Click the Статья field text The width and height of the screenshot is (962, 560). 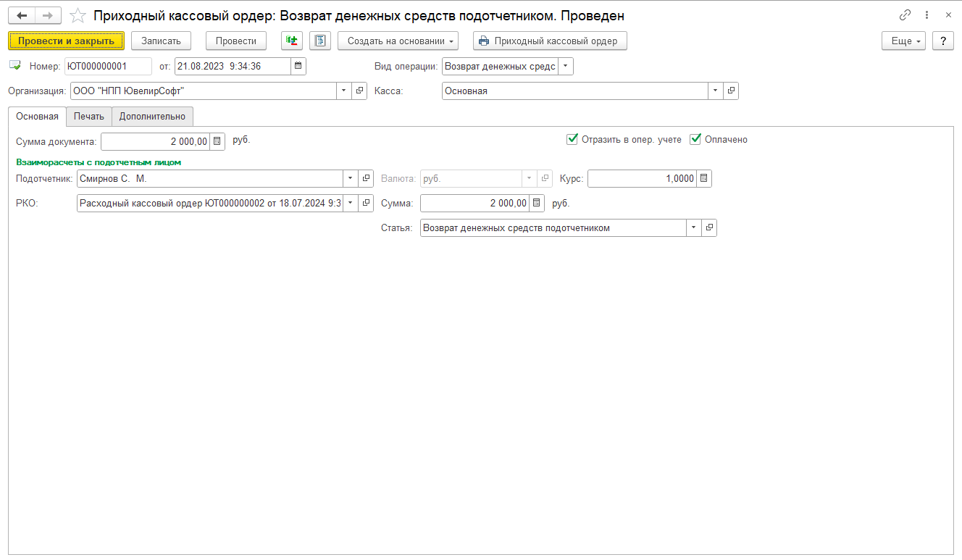(x=553, y=227)
